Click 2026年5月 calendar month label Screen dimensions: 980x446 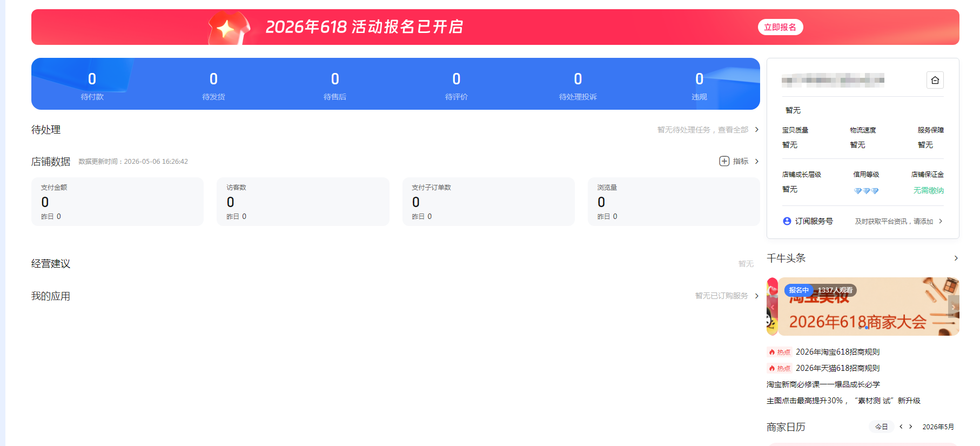938,427
